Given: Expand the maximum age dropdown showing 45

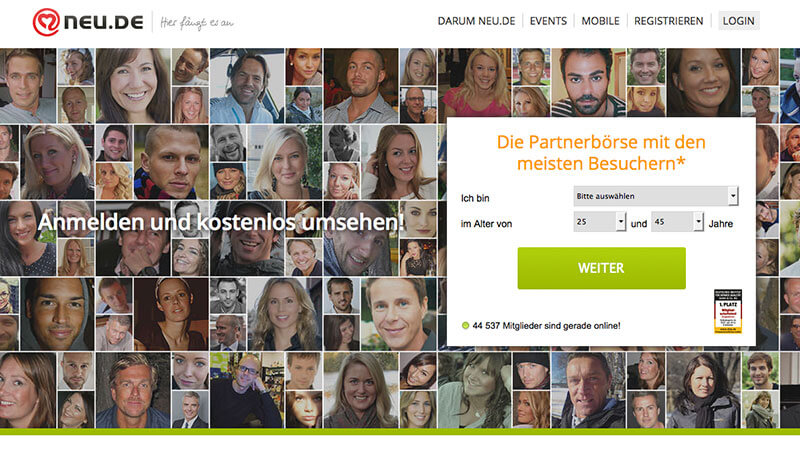Looking at the screenshot, I should pyautogui.click(x=678, y=222).
